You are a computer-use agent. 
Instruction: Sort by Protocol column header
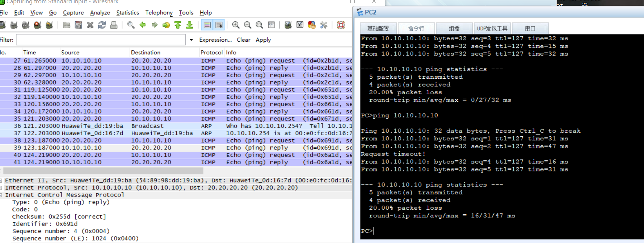212,52
